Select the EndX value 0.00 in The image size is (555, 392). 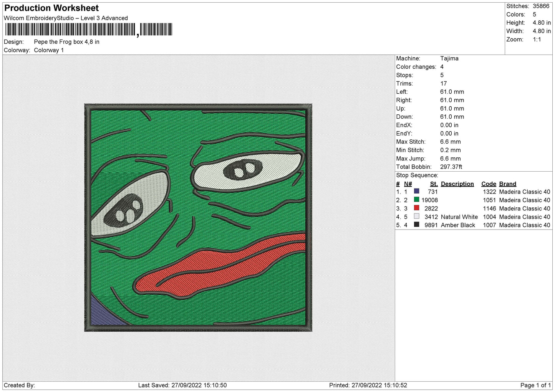pyautogui.click(x=449, y=125)
